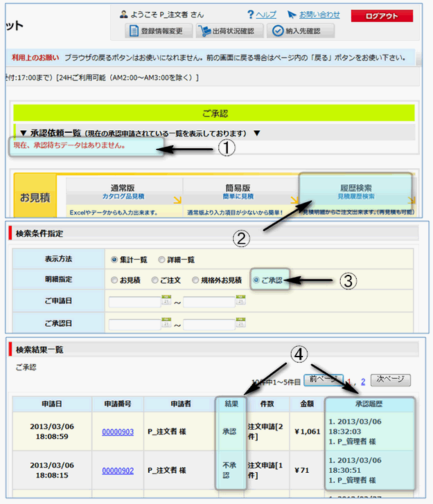Open the ヘルプ link

coord(266,15)
